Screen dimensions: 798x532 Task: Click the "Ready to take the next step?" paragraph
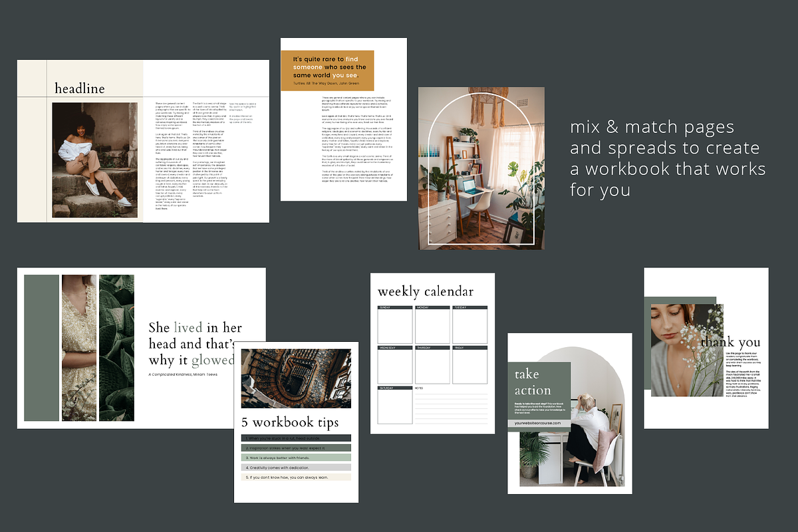(x=541, y=408)
